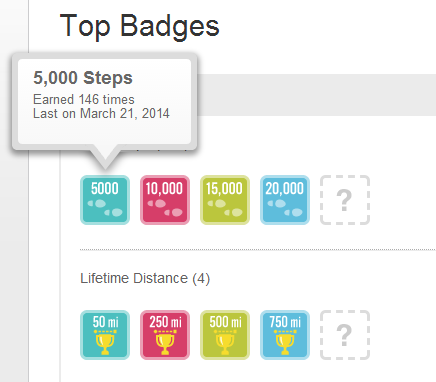Open the green 15,000 steps badge
This screenshot has width=436, height=382.
coord(225,200)
